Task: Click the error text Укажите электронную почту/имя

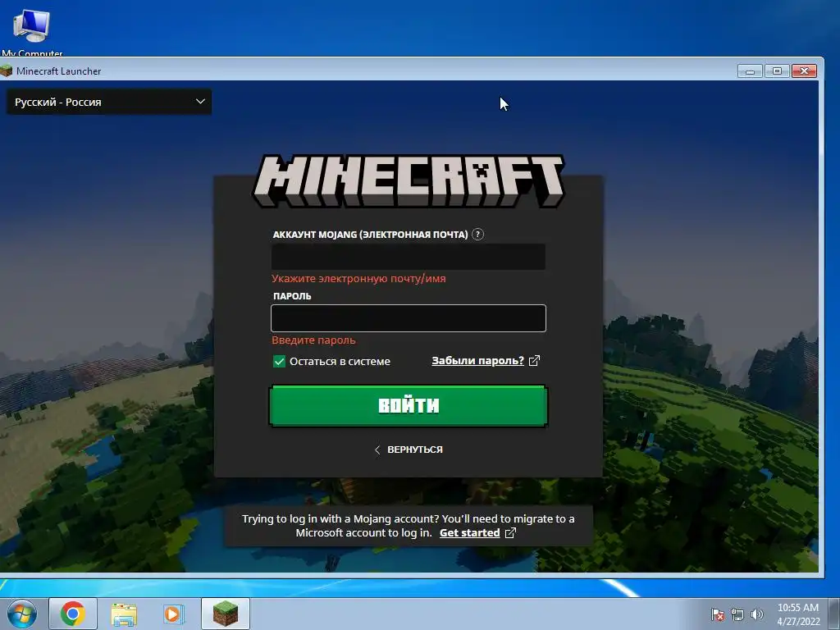Action: [x=358, y=279]
